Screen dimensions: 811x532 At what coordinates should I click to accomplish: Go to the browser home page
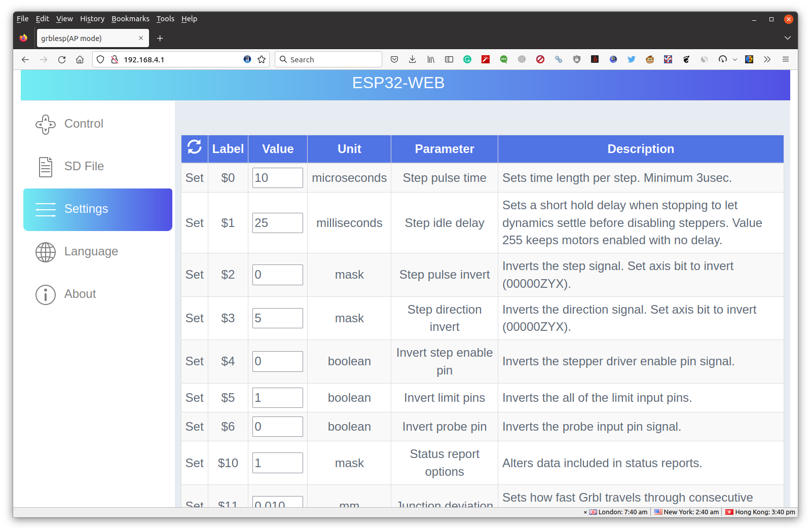(x=80, y=59)
